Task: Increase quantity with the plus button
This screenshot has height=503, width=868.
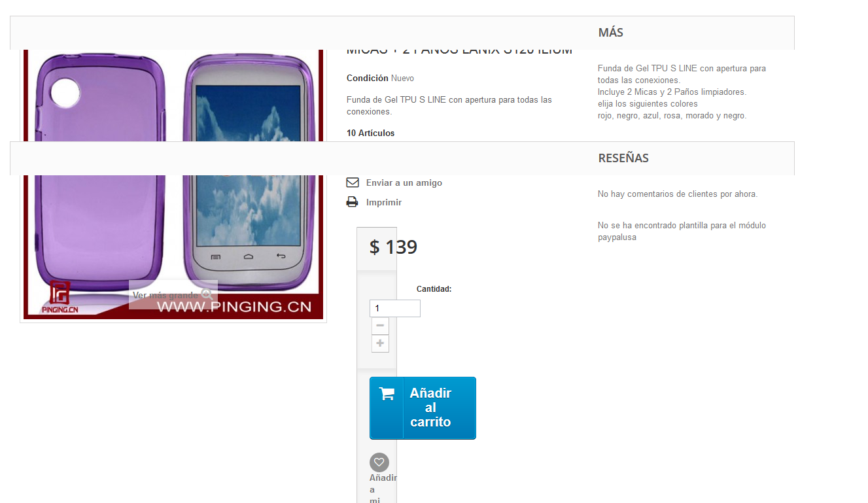Action: click(x=380, y=343)
